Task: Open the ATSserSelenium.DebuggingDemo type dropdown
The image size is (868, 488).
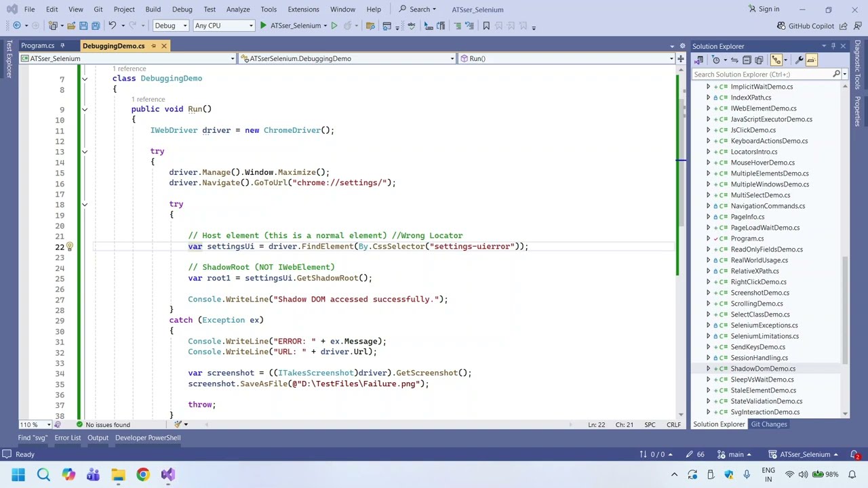Action: click(347, 59)
